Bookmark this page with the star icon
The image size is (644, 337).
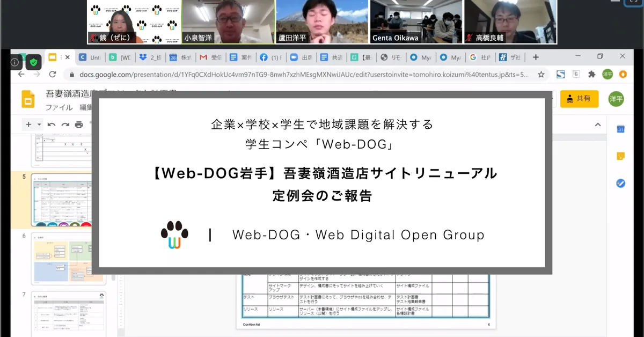coord(541,75)
